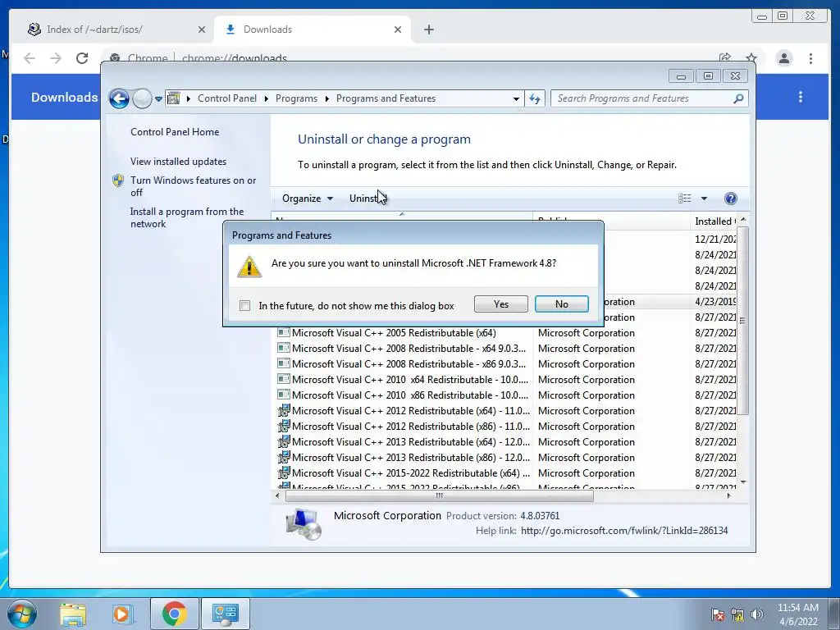Open Windows Media Player from the taskbar
The width and height of the screenshot is (840, 630).
coord(123,614)
